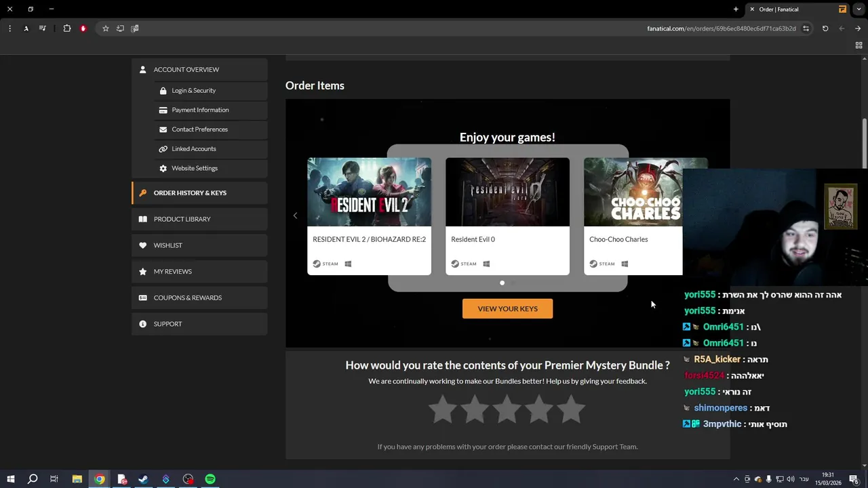Rate the bundle one star
868x488 pixels.
pos(443,409)
